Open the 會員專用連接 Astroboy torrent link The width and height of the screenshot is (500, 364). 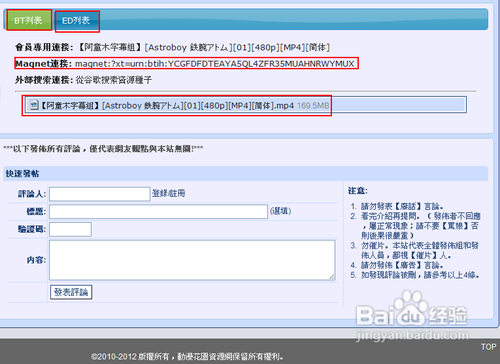[x=204, y=47]
